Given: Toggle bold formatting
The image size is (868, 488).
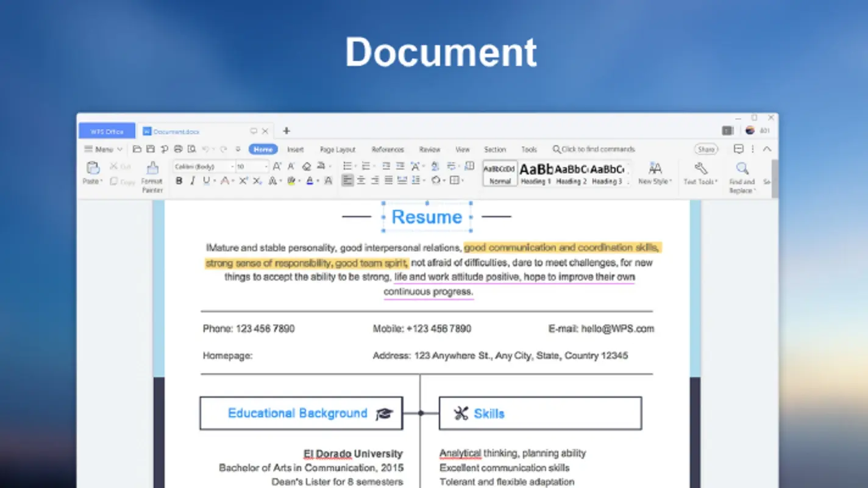Looking at the screenshot, I should click(x=179, y=180).
